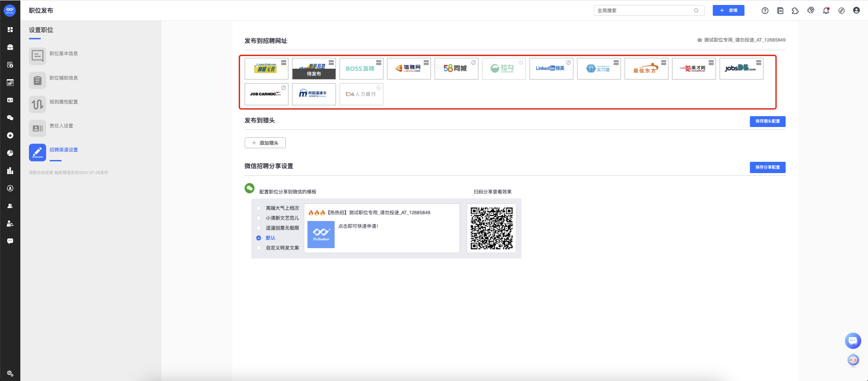Open the ID card icon in sidebar

(10, 100)
